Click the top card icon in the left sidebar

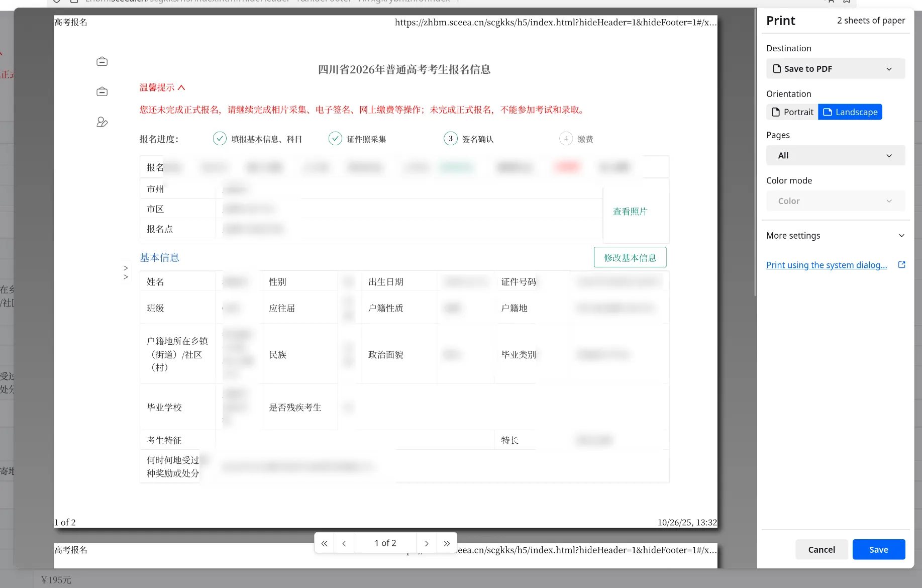click(x=101, y=61)
